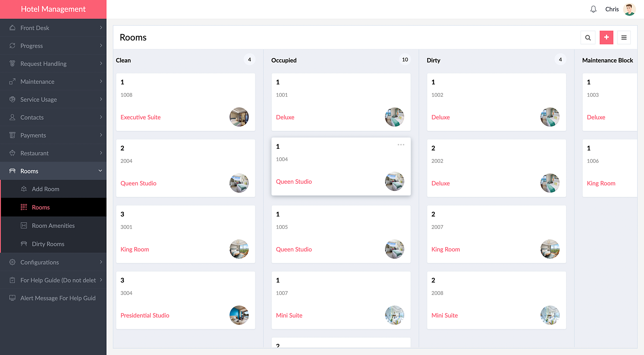Screen dimensions: 644x355
Task: Select the Restaurant menu item
Action: pos(34,153)
